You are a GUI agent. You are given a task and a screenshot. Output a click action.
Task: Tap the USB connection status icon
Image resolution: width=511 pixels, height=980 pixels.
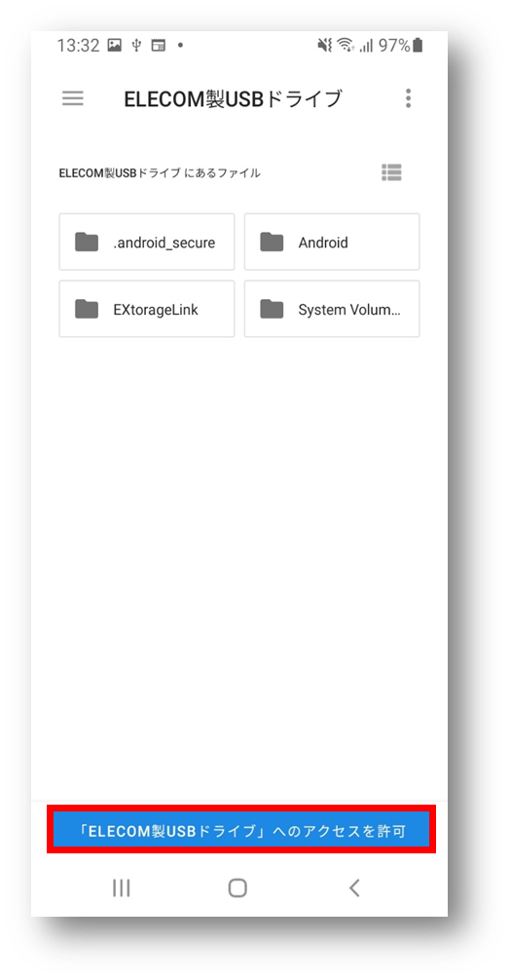(136, 46)
